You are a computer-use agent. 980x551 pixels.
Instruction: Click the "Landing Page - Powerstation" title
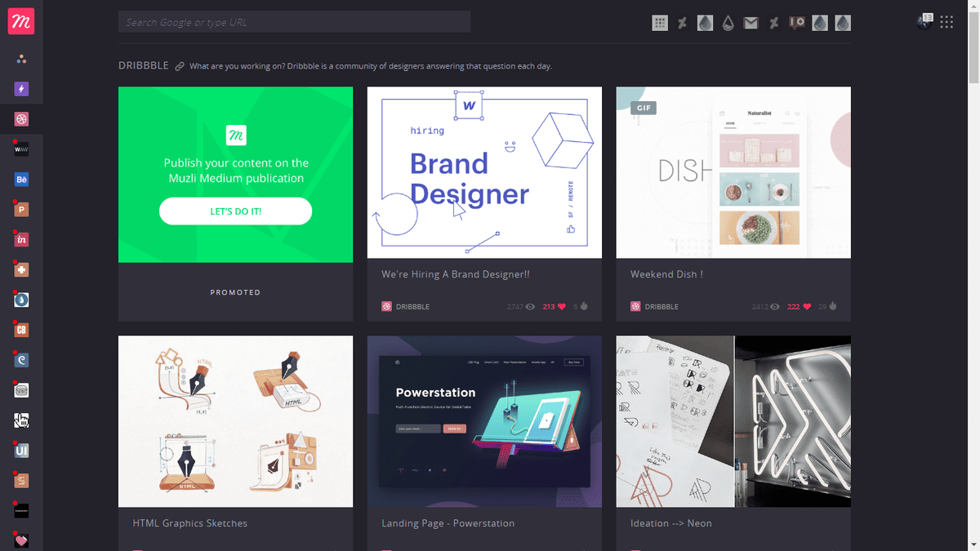click(x=448, y=523)
